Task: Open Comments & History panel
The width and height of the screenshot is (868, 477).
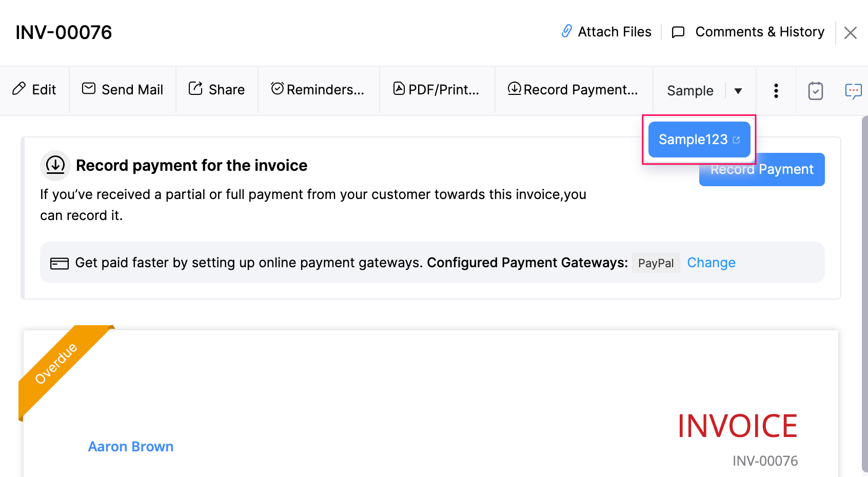Action: tap(748, 32)
